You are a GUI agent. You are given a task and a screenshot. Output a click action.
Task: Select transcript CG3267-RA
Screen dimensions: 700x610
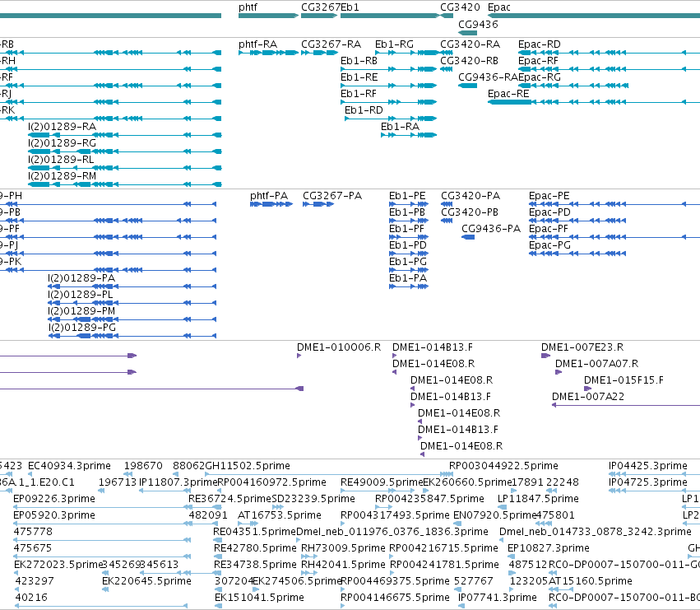331,44
